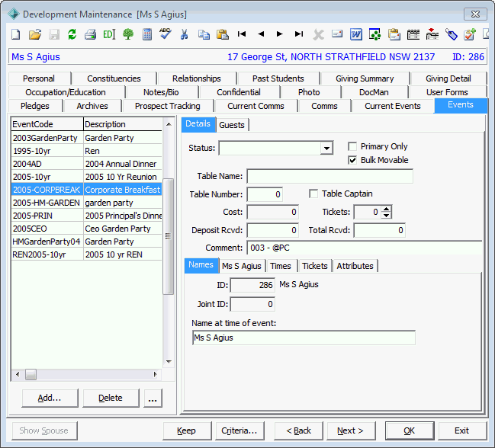Screen dimensions: 495x448
Task: Select the 2004AD event row
Action: click(x=86, y=164)
